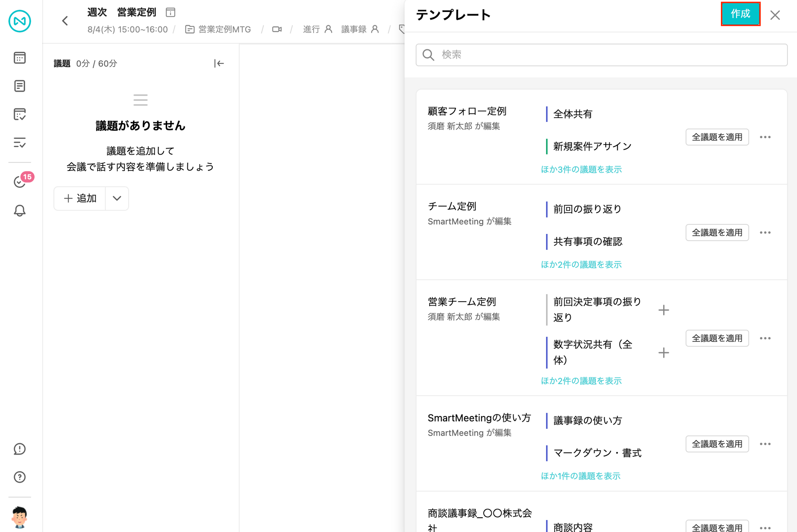Open more options for 営業チーム定例

(765, 338)
